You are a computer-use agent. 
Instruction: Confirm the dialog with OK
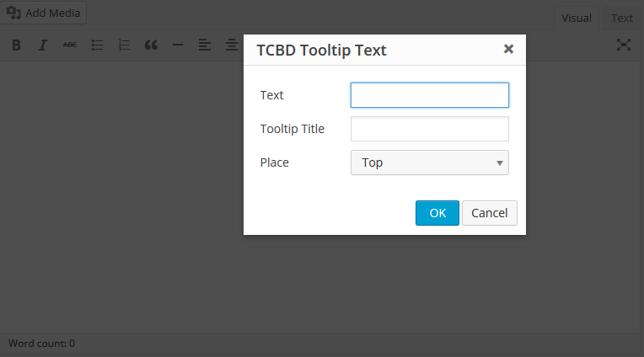(437, 213)
